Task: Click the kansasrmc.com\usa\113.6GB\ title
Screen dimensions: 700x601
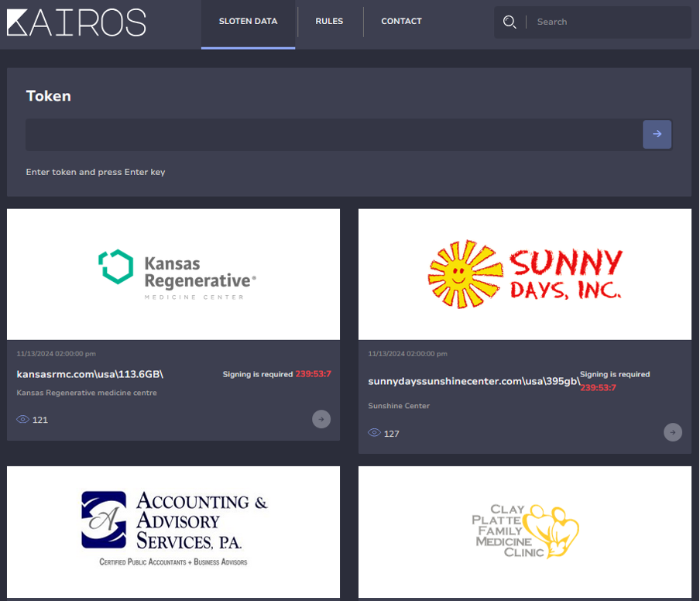Action: click(x=90, y=374)
